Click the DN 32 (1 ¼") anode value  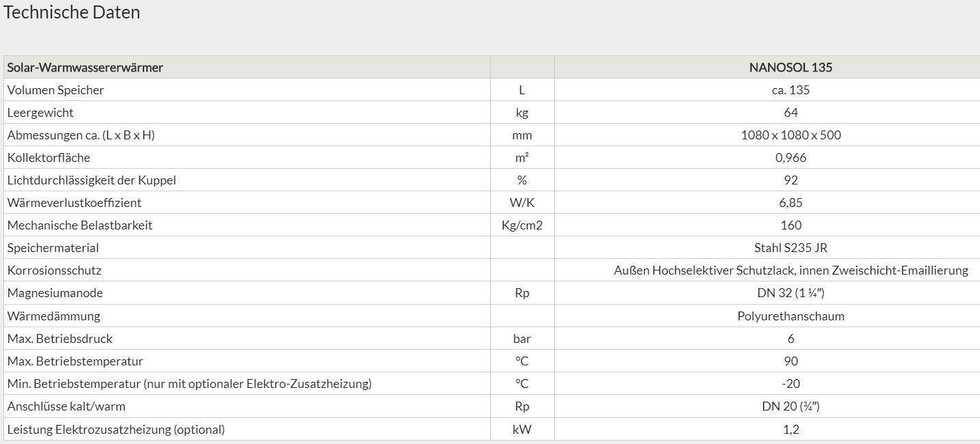tap(791, 293)
